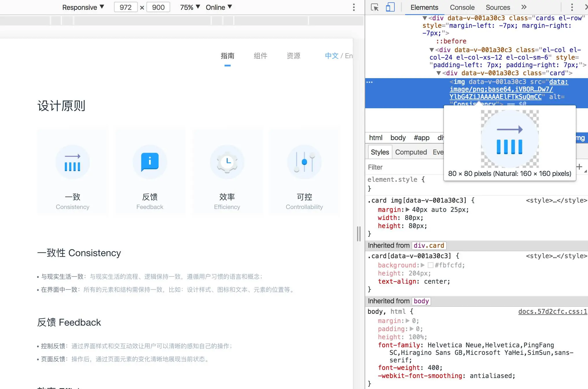Click the Controllability sliders icon
588x389 pixels.
click(304, 162)
